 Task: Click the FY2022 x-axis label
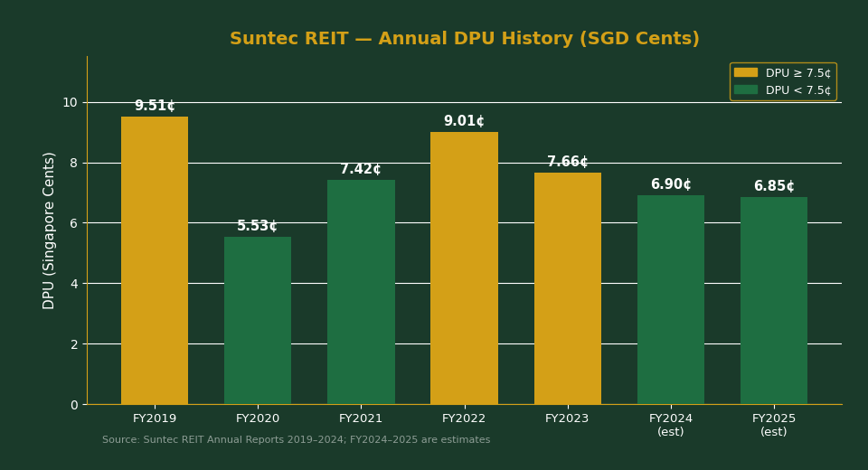pyautogui.click(x=464, y=418)
